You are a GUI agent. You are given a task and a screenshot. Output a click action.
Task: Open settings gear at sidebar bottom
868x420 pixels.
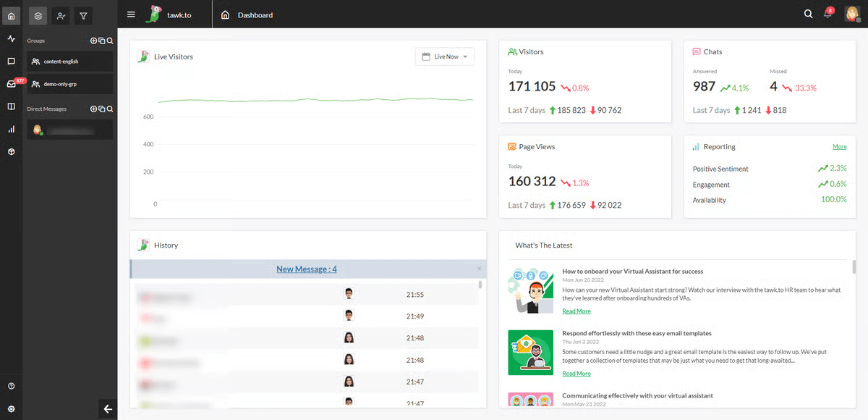11,408
